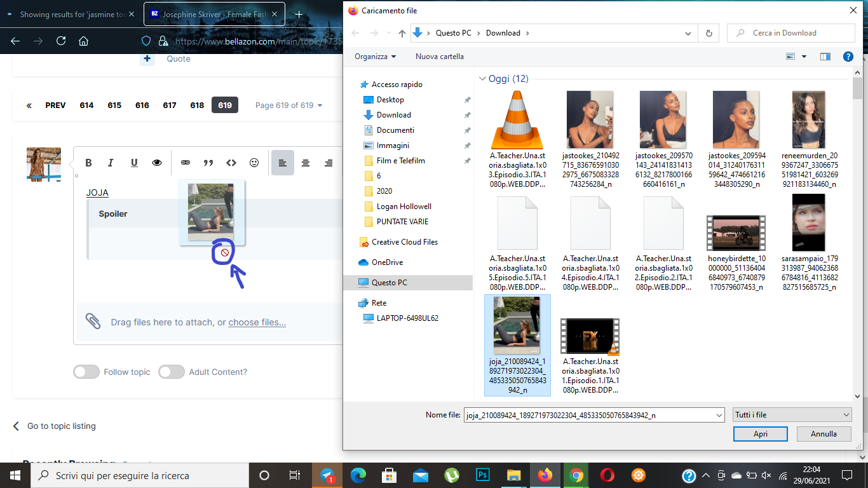868x488 pixels.
Task: Select the honeybirdette video file
Action: [x=735, y=254]
